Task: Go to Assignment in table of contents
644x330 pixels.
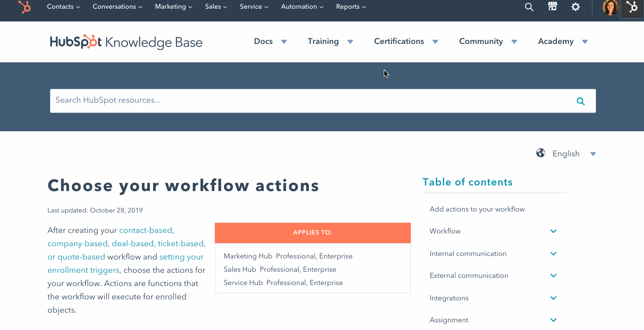Action: (449, 320)
